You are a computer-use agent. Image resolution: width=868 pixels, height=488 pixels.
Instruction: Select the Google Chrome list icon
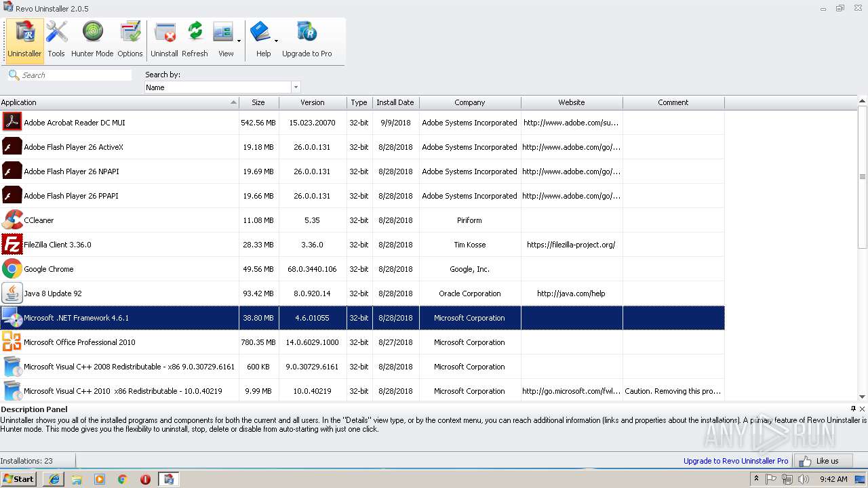(12, 268)
